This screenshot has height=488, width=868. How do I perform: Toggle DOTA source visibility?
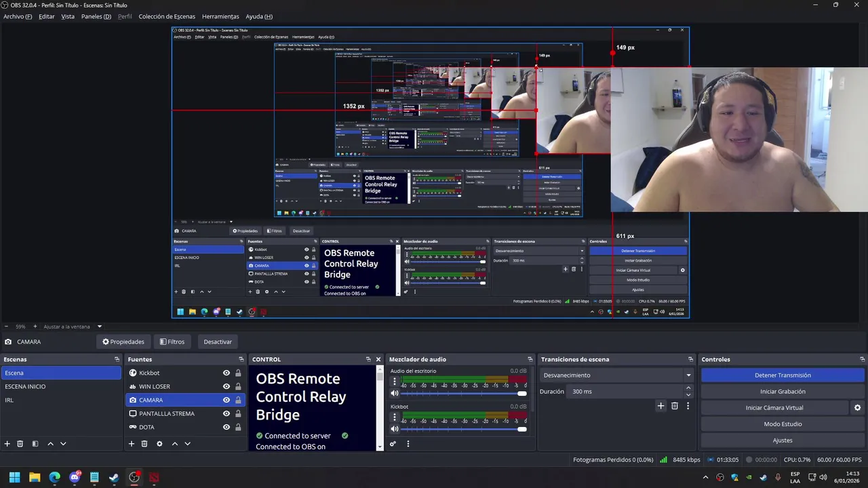226,427
